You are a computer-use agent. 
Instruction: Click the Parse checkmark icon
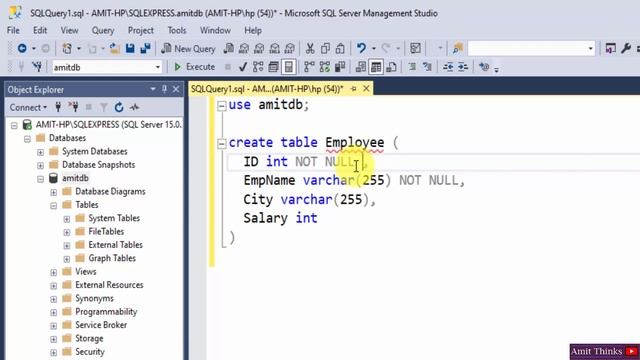[243, 67]
